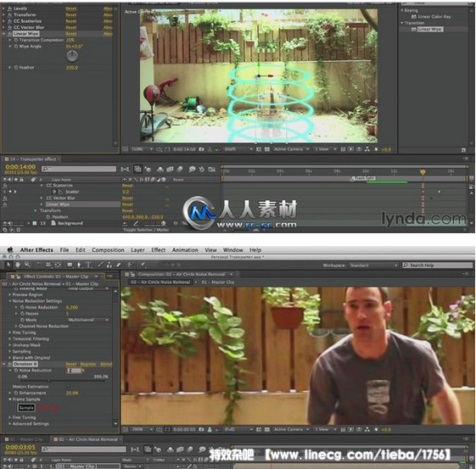Click Show Snapshot icon in 200% viewer

(x=210, y=429)
